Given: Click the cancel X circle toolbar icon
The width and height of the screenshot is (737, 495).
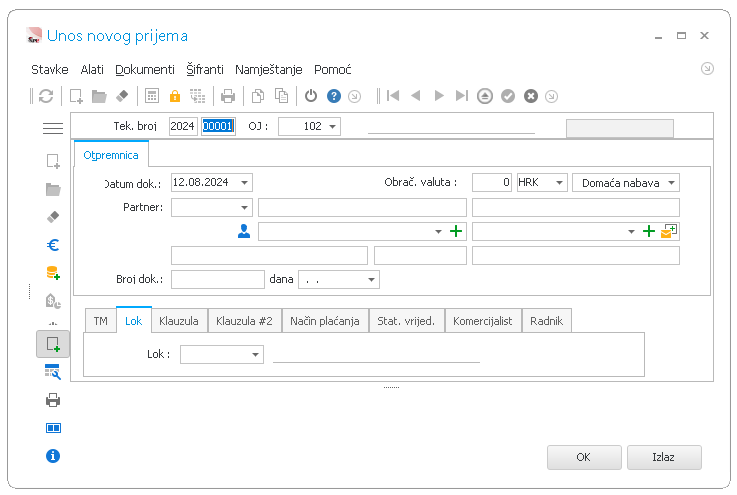Looking at the screenshot, I should [531, 96].
